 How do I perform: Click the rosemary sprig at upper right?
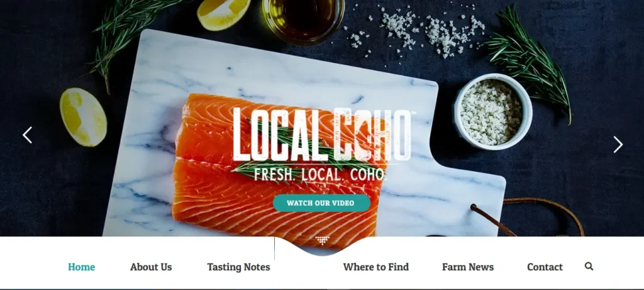(x=530, y=62)
